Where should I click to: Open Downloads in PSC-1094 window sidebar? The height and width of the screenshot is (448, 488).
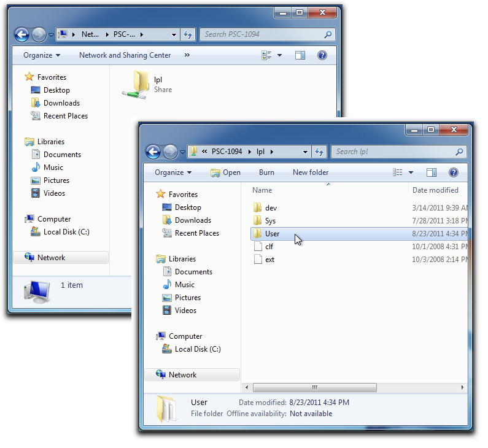point(55,103)
